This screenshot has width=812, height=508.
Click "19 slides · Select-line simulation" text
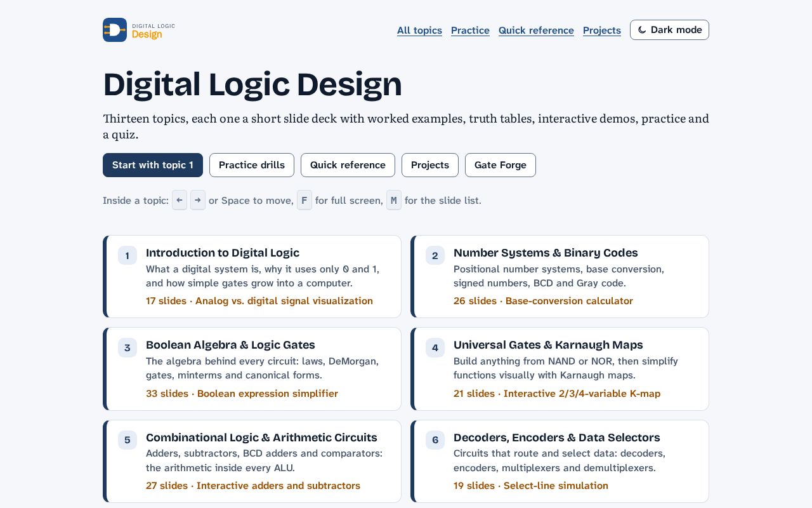[x=531, y=486]
